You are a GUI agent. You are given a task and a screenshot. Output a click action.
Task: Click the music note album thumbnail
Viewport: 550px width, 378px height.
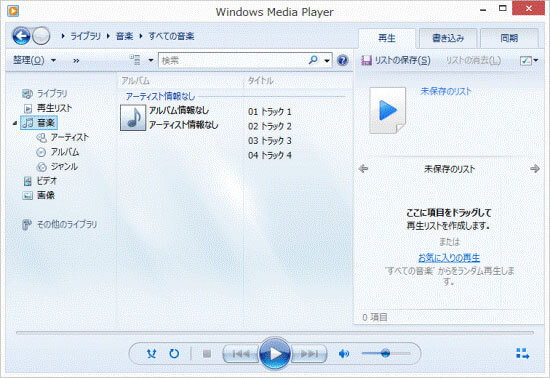coord(133,117)
